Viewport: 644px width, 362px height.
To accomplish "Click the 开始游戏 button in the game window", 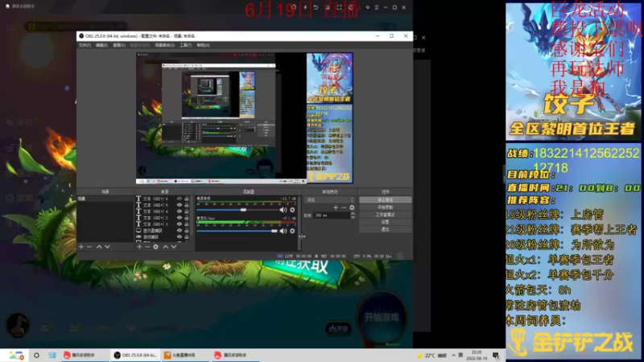I will pyautogui.click(x=381, y=317).
